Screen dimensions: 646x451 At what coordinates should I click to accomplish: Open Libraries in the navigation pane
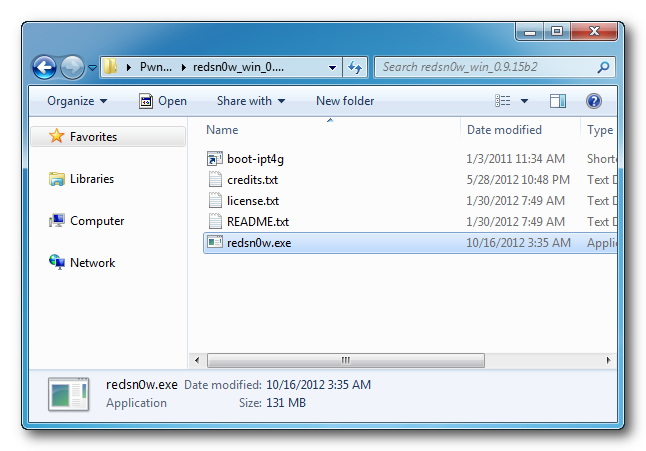click(x=91, y=179)
